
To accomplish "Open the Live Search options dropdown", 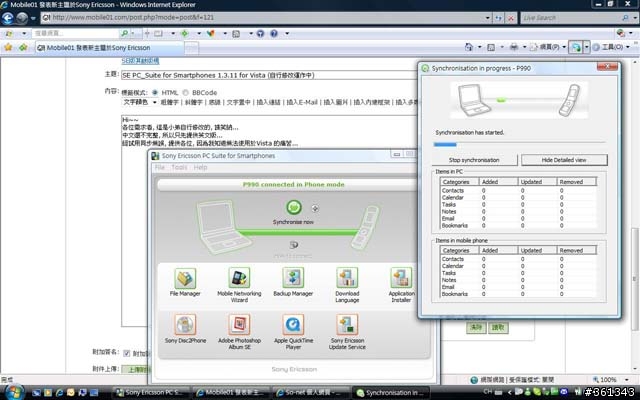I will [635, 18].
